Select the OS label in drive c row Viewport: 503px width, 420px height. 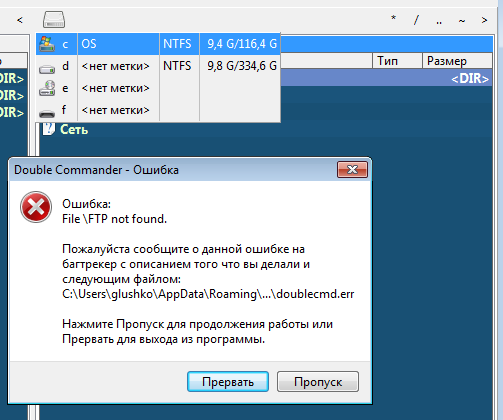click(89, 44)
